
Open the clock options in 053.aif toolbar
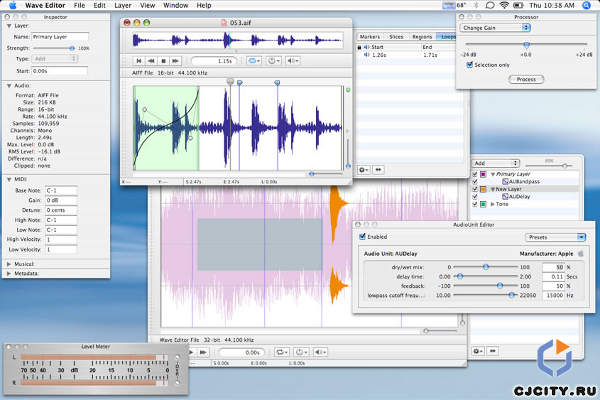click(273, 61)
